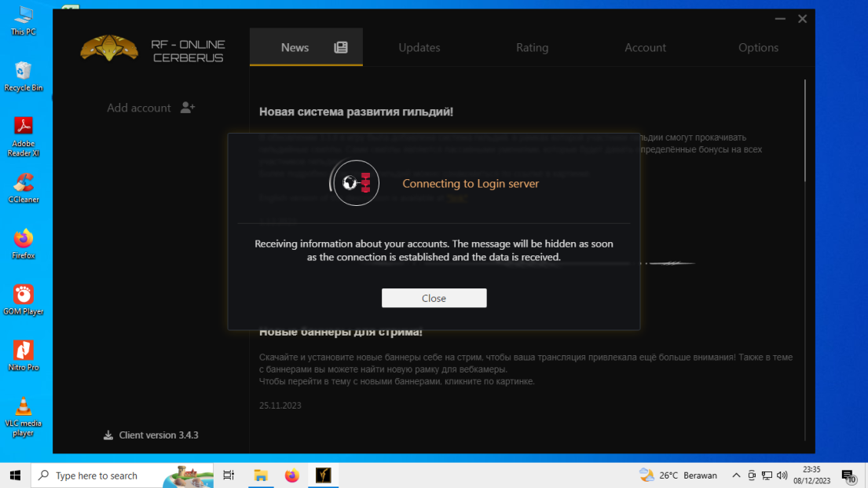Screen dimensions: 868x488
Task: Select the CCleaner desktop icon
Action: point(24,189)
